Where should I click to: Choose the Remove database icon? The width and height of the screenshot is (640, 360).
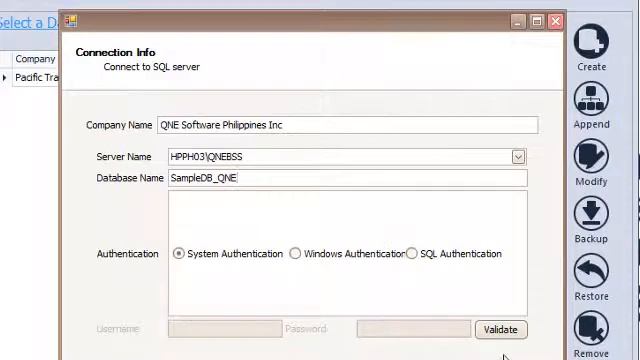tap(591, 328)
